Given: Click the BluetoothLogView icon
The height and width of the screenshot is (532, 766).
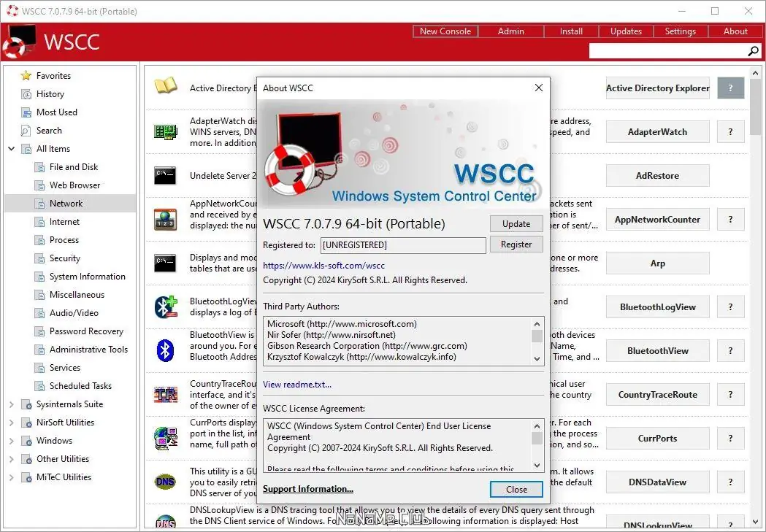Looking at the screenshot, I should [x=166, y=307].
